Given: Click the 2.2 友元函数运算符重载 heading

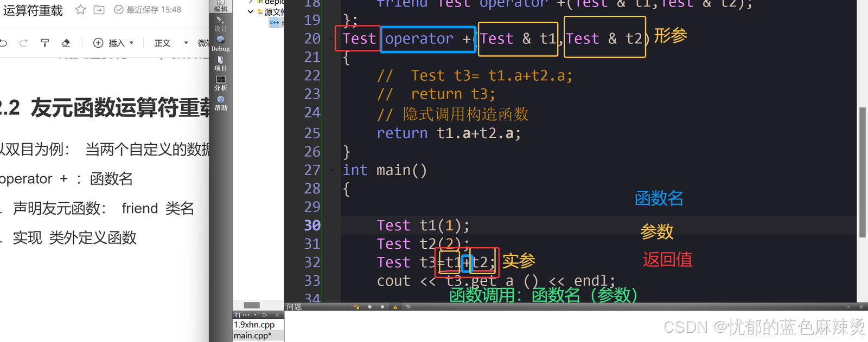Looking at the screenshot, I should coord(105,108).
